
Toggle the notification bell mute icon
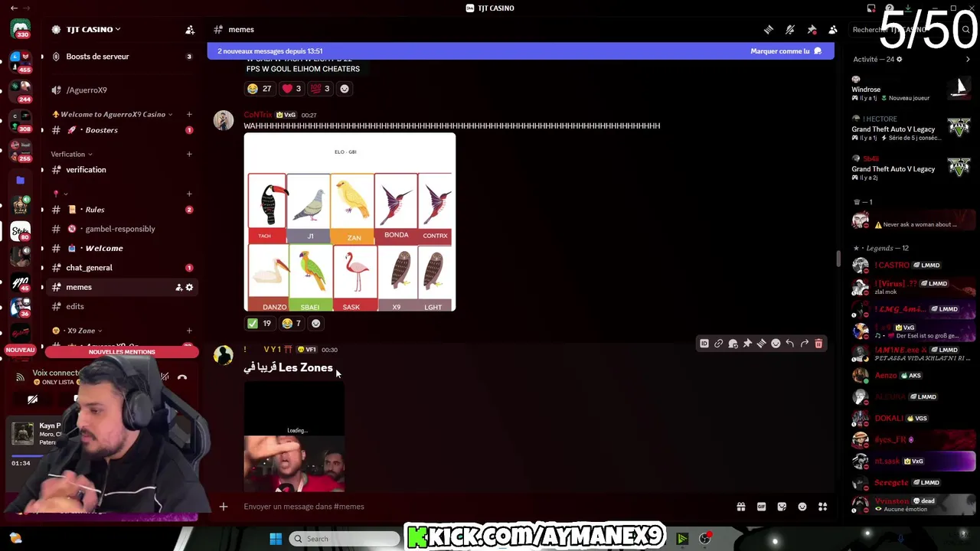790,29
